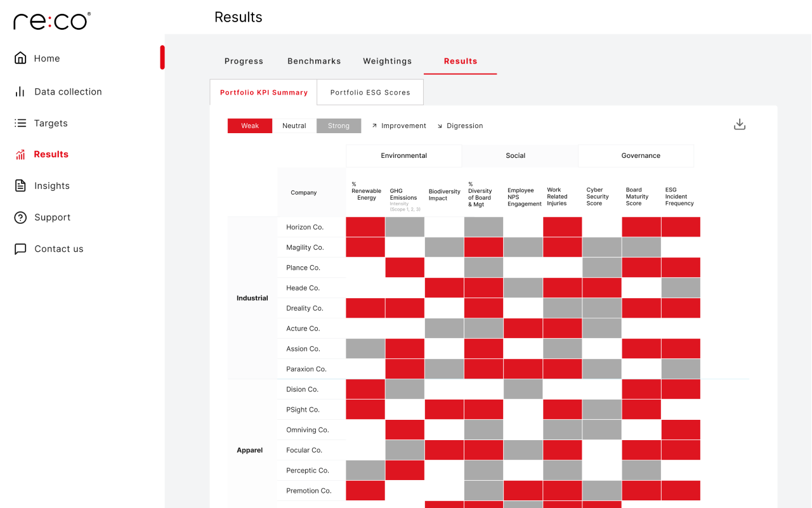Click the Results chart icon in sidebar
The width and height of the screenshot is (812, 508).
[20, 155]
